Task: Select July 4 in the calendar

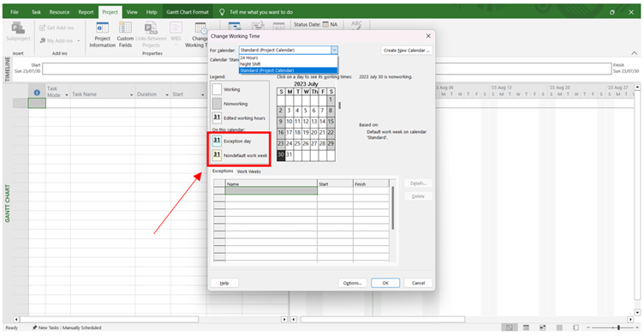Action: pyautogui.click(x=297, y=111)
